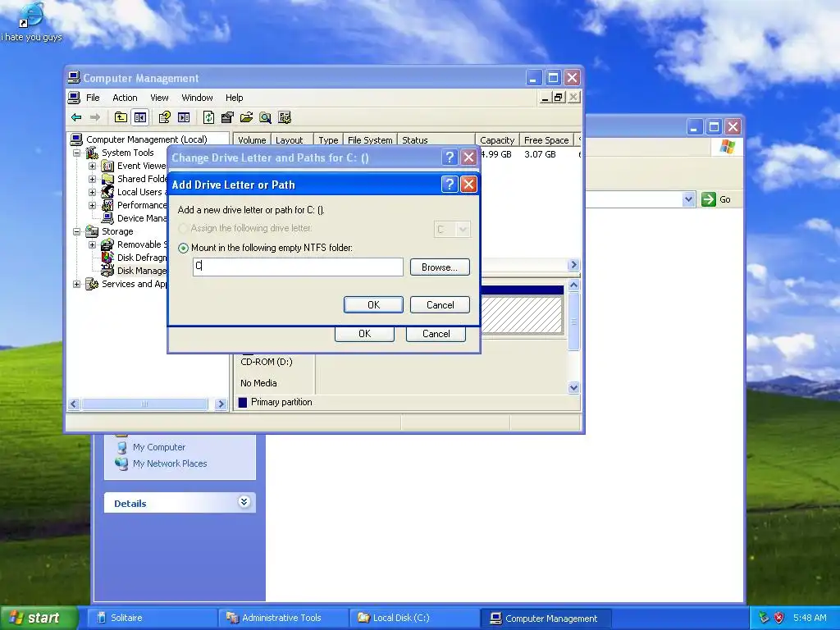Image resolution: width=840 pixels, height=630 pixels.
Task: Select the System Tools tree node
Action: (127, 153)
